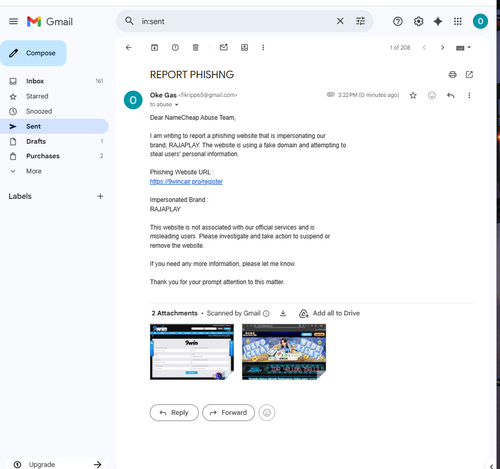Star the Oke Gas message

coord(413,96)
